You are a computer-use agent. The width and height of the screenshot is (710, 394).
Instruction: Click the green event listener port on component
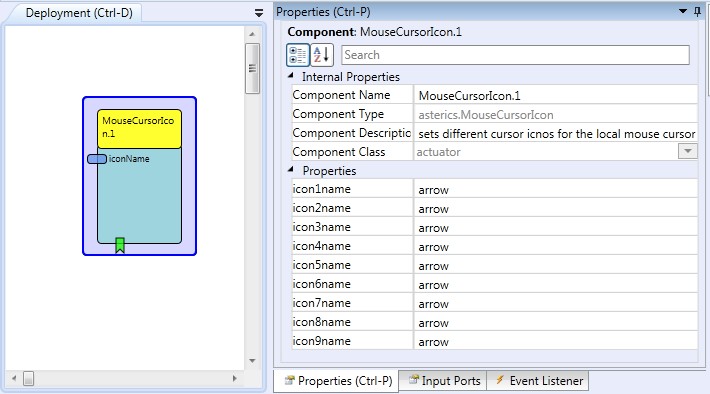[x=120, y=245]
